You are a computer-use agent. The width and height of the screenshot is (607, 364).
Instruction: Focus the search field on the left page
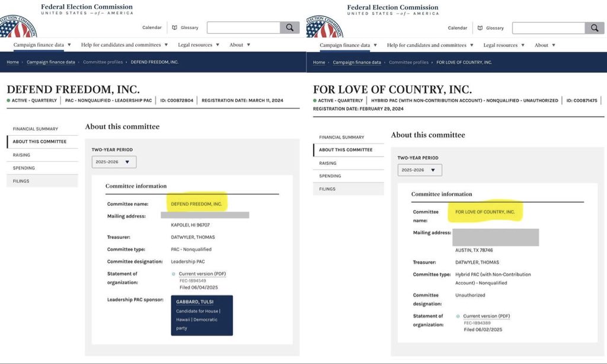click(244, 27)
